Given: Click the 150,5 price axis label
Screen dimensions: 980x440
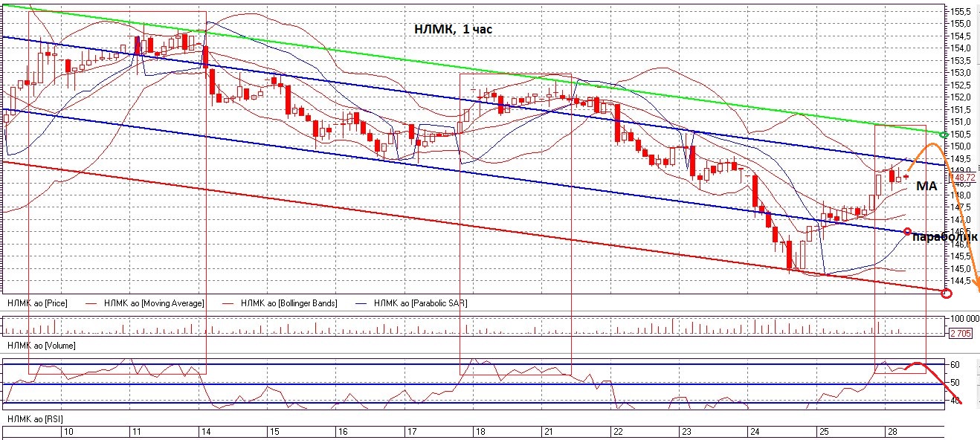Looking at the screenshot, I should [x=961, y=135].
